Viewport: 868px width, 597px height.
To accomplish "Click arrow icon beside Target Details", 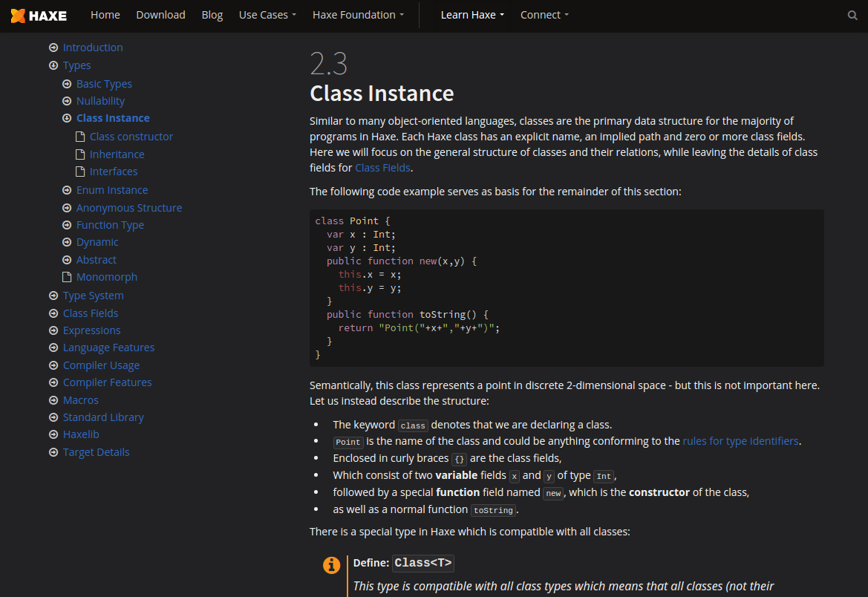I will click(53, 452).
